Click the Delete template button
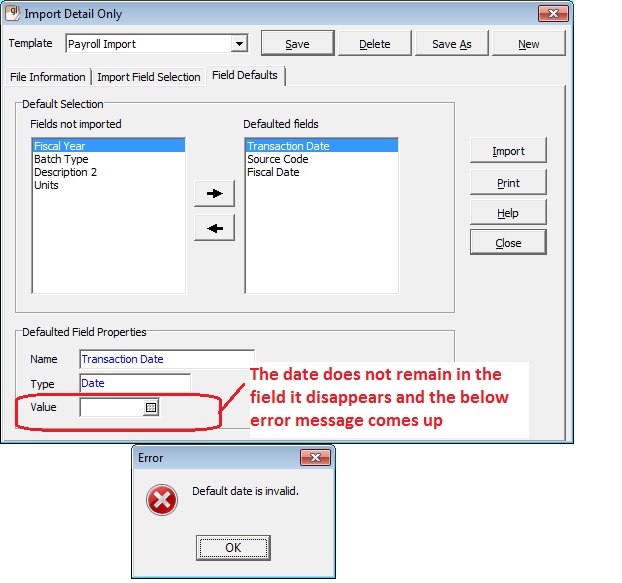 pyautogui.click(x=375, y=44)
